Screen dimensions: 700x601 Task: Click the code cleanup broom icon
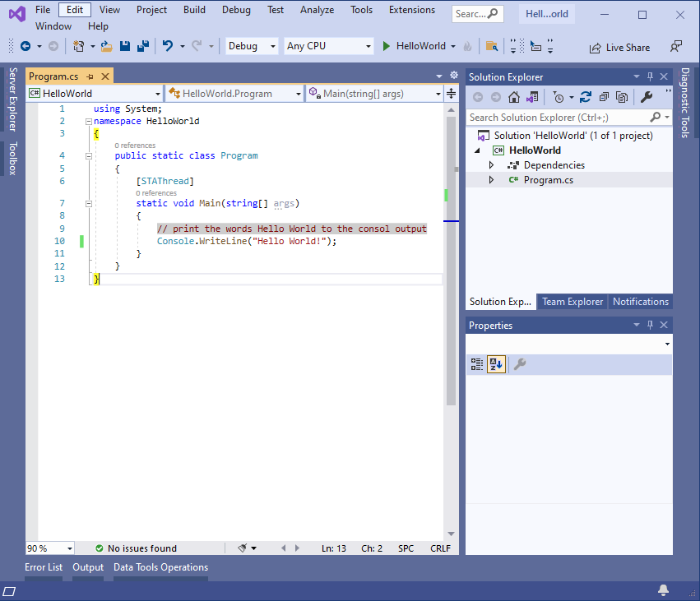tap(243, 548)
